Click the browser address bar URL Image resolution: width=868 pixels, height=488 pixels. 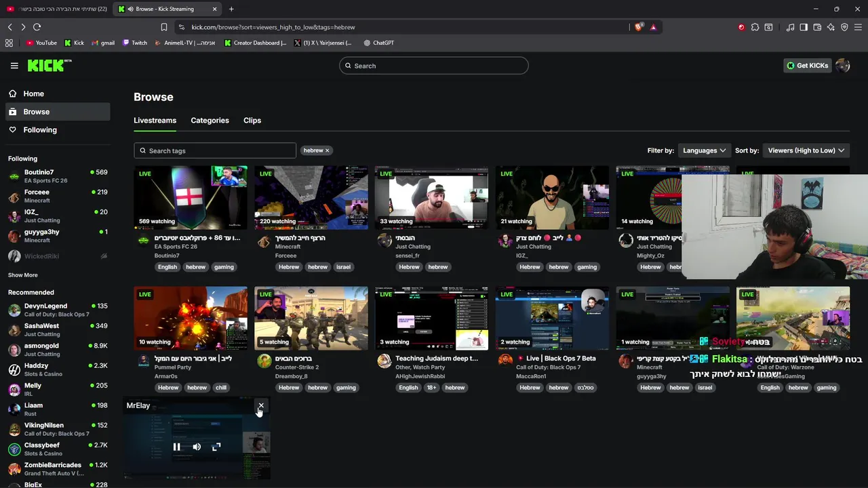[x=273, y=27]
